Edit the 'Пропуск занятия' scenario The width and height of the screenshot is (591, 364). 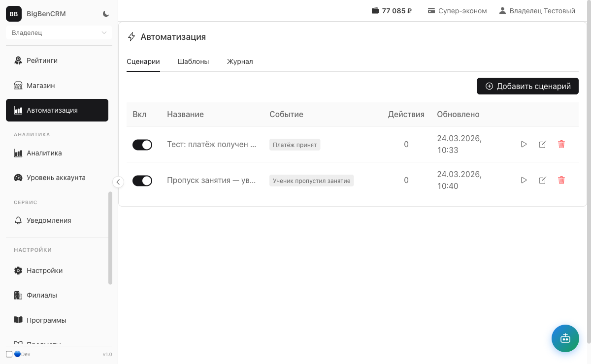542,180
